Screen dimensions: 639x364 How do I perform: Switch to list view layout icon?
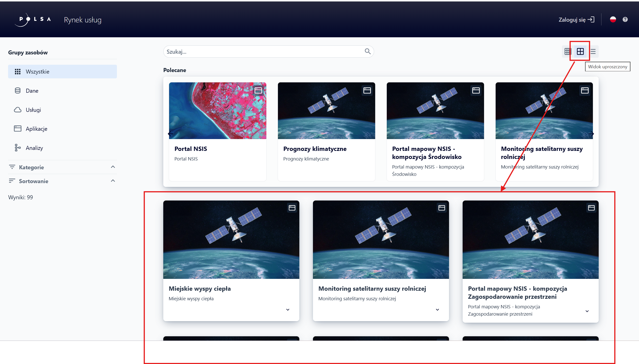coord(593,52)
